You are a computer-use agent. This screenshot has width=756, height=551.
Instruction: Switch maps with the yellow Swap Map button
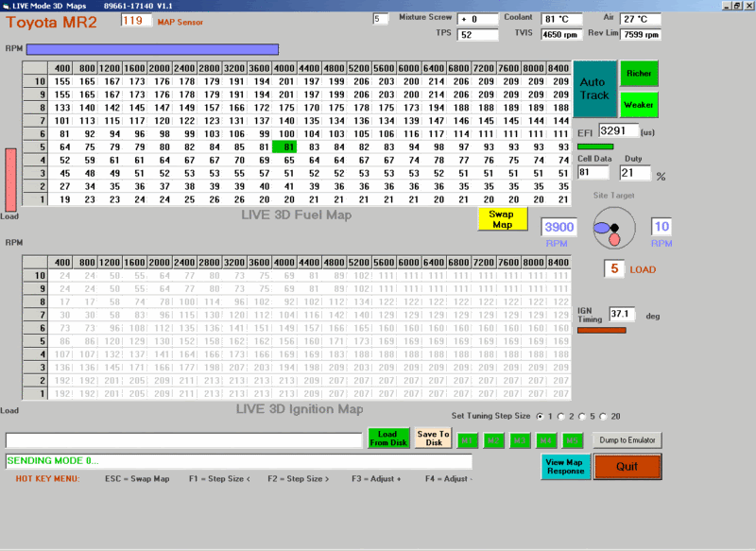pos(503,219)
